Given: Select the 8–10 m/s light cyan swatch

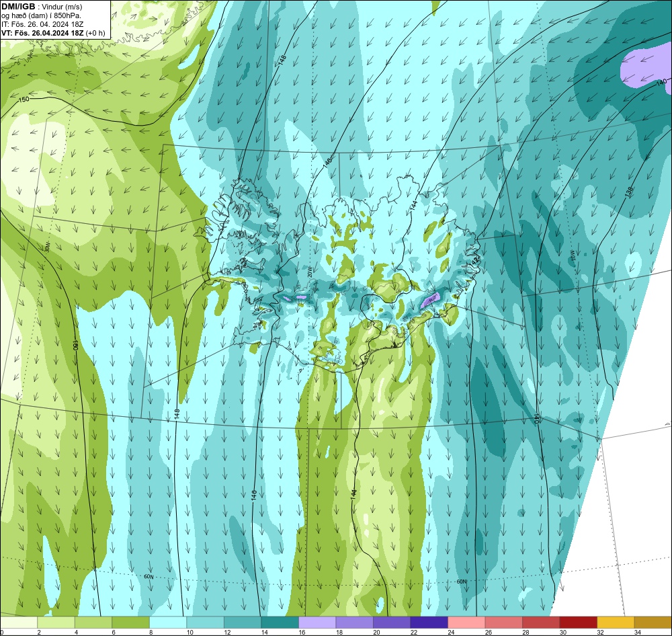Looking at the screenshot, I should pos(168,623).
